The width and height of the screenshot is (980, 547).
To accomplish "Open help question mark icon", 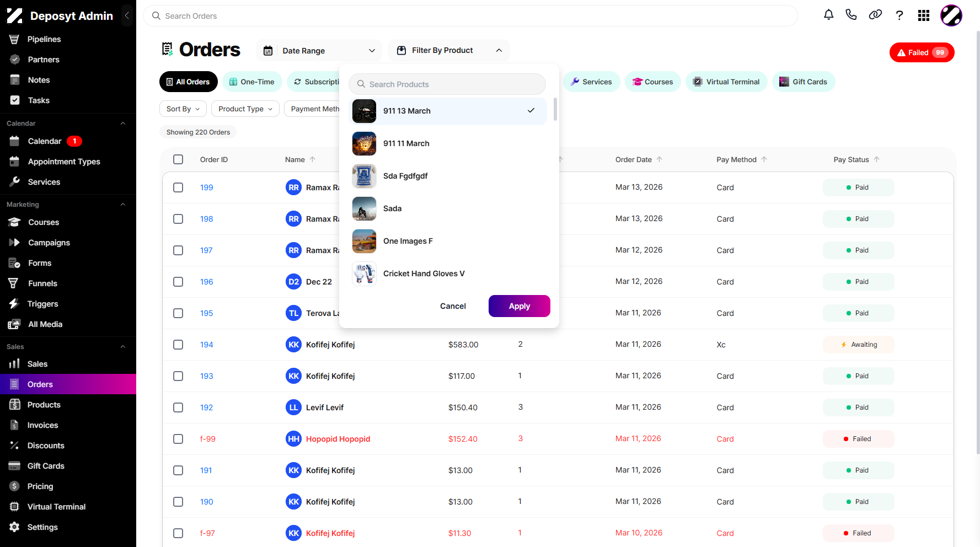I will [899, 15].
